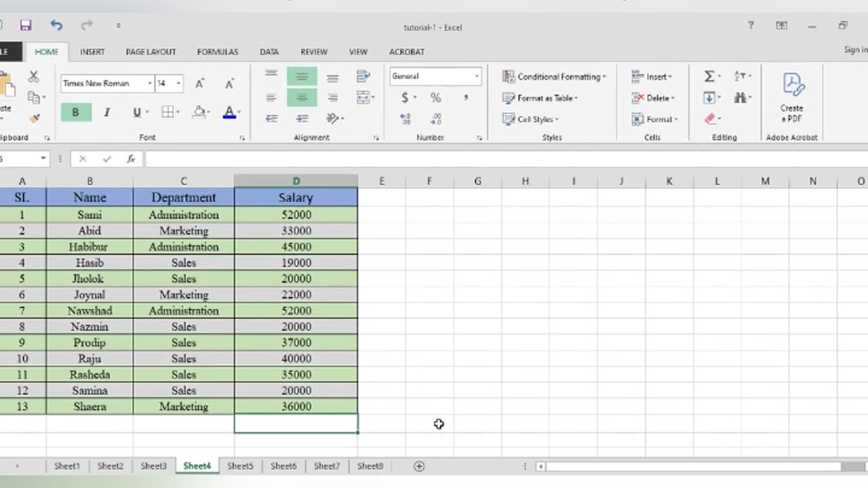Click the Fill down arrow icon

(709, 98)
